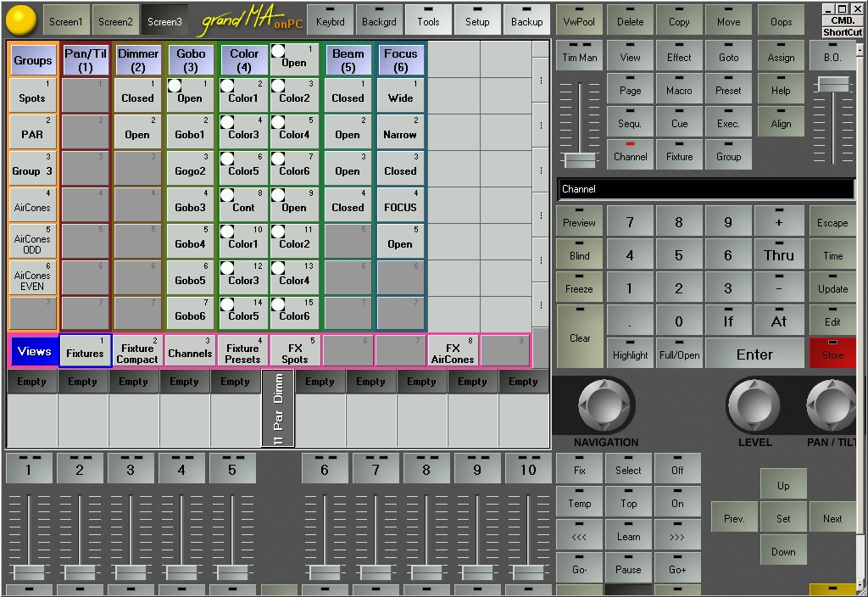Switch to Screen2
The width and height of the screenshot is (868, 597).
(115, 20)
